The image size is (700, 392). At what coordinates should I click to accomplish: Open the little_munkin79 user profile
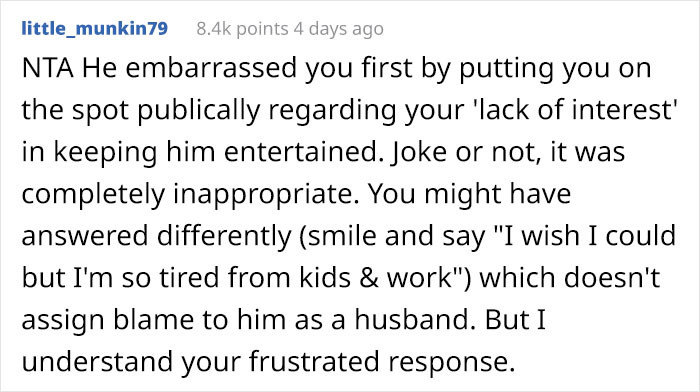tap(95, 29)
